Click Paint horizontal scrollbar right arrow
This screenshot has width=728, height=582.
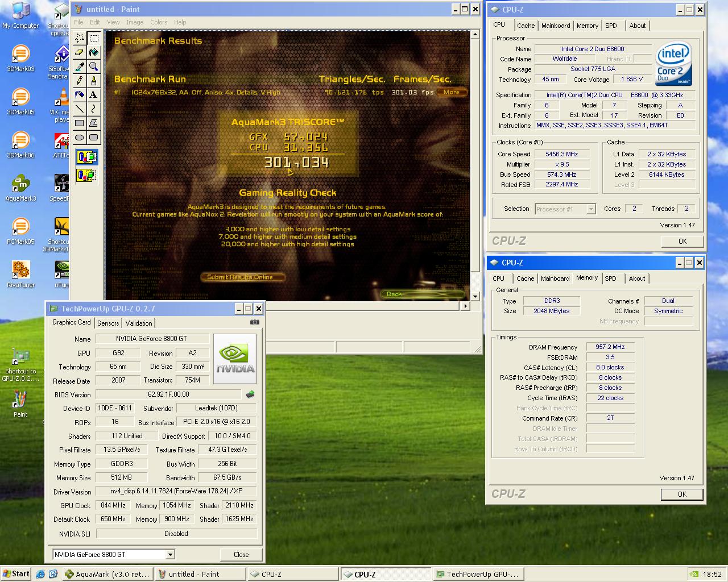coord(466,306)
